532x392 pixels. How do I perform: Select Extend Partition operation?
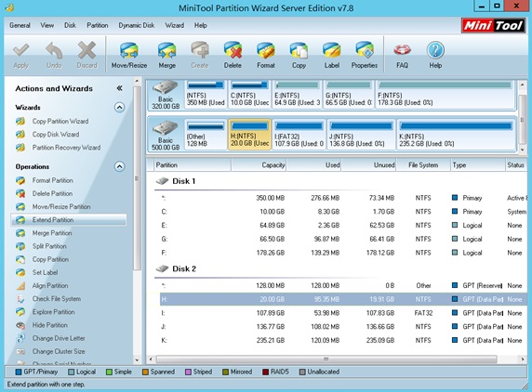pyautogui.click(x=69, y=220)
